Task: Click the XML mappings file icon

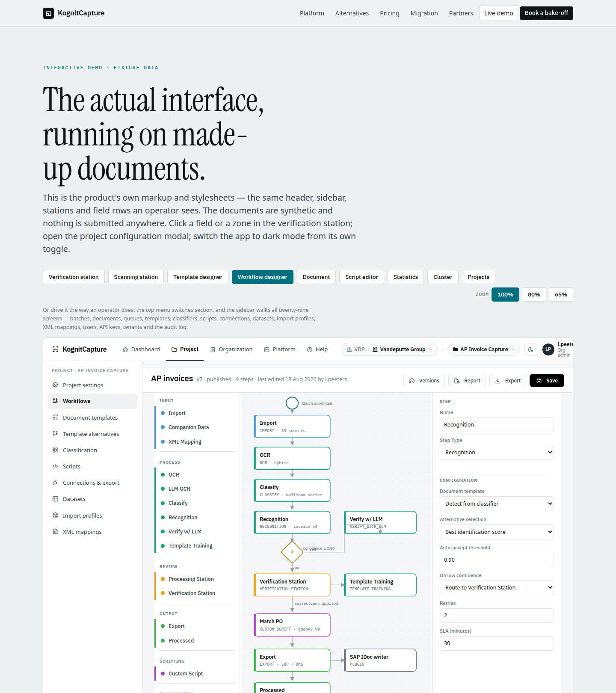Action: pyautogui.click(x=55, y=532)
